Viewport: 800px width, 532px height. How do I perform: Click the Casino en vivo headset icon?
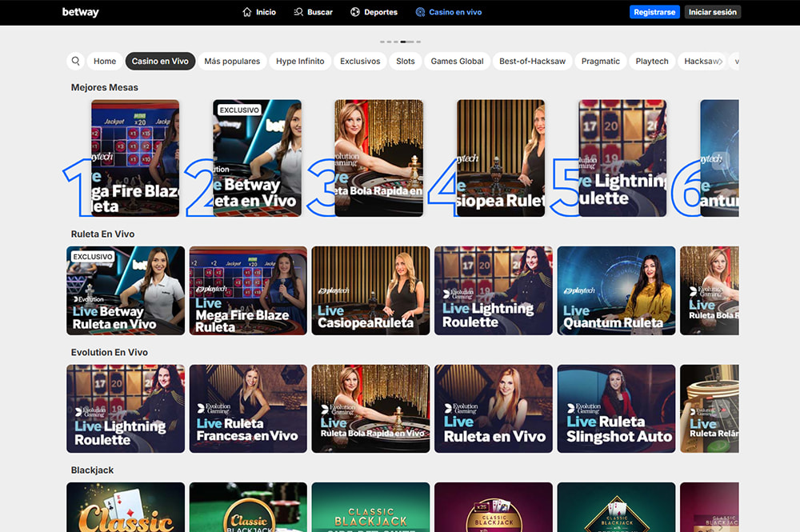[x=420, y=12]
